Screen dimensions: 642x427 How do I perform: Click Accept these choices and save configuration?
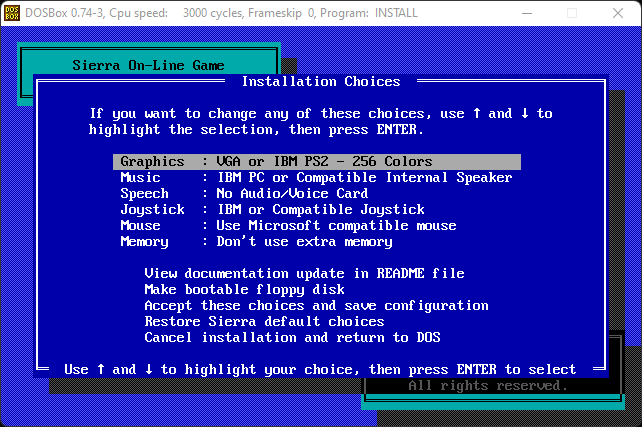tap(316, 305)
